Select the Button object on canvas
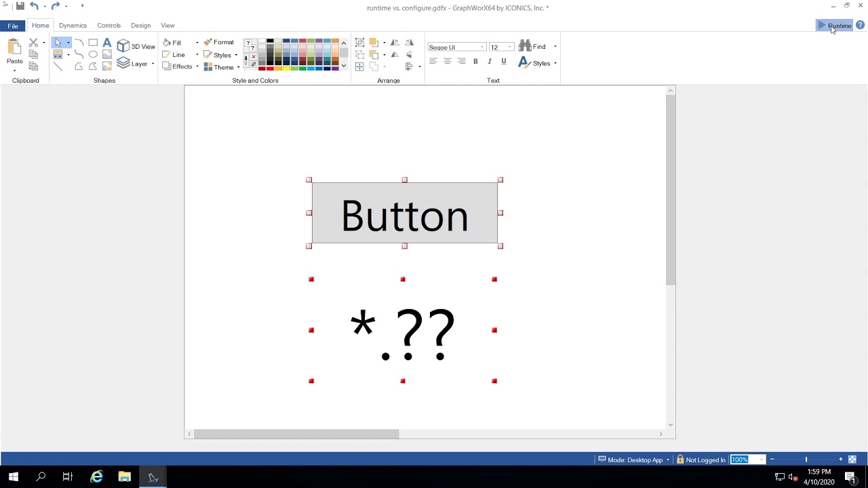868x488 pixels. point(405,213)
